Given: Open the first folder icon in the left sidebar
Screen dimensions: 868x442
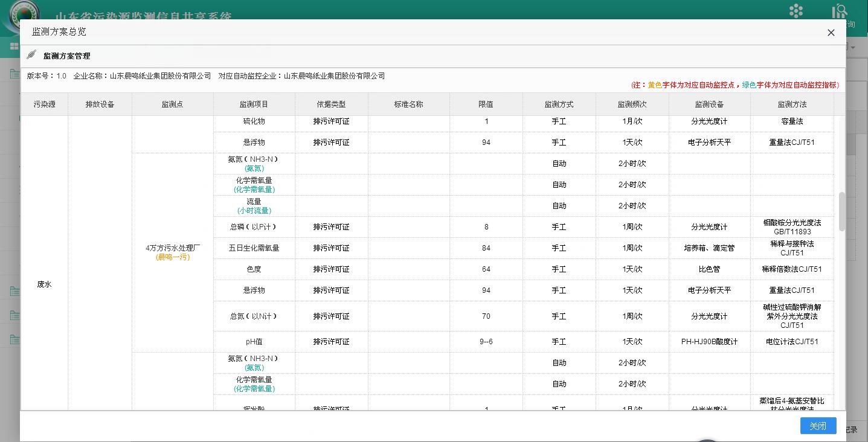Looking at the screenshot, I should [x=14, y=73].
